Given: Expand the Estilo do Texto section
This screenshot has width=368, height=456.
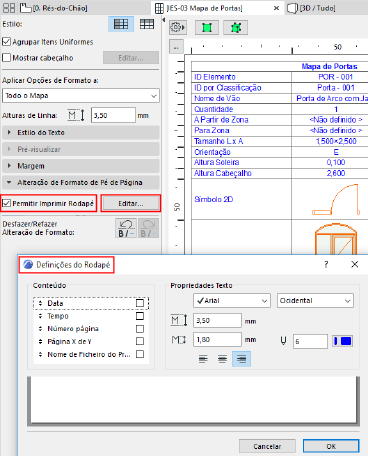Looking at the screenshot, I should coord(81,132).
